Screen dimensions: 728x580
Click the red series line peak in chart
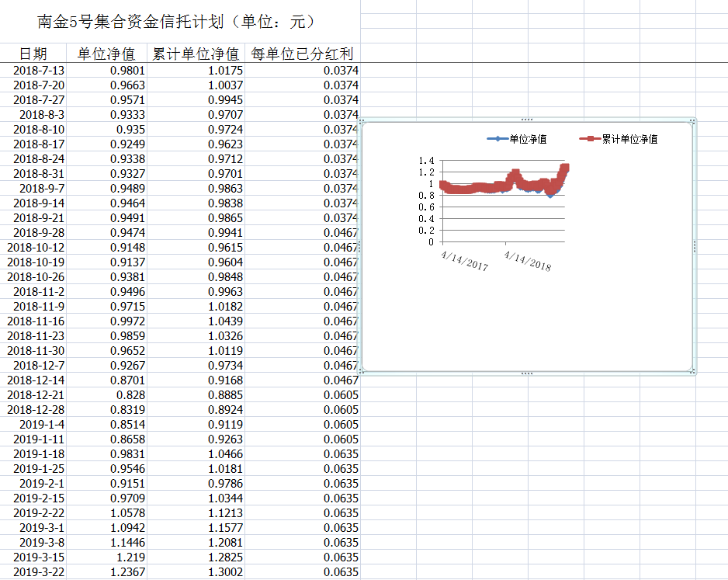point(565,168)
